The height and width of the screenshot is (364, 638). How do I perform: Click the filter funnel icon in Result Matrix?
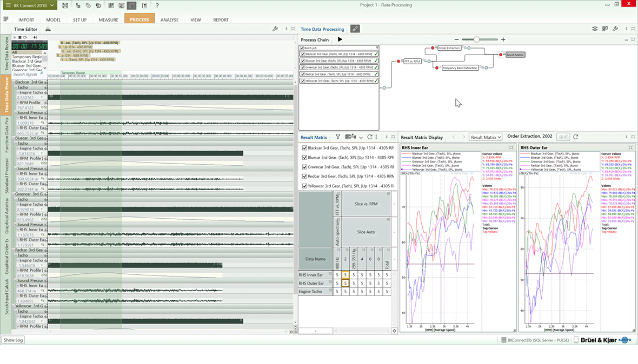pos(338,137)
